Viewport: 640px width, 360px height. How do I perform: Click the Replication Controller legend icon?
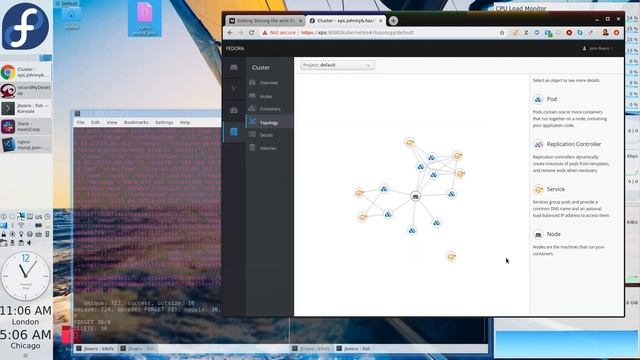click(538, 144)
